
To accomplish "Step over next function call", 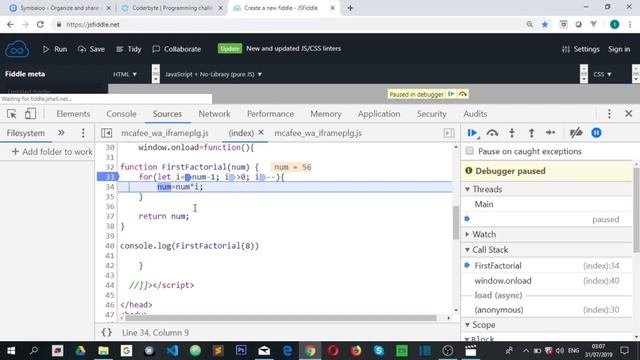I will point(492,133).
